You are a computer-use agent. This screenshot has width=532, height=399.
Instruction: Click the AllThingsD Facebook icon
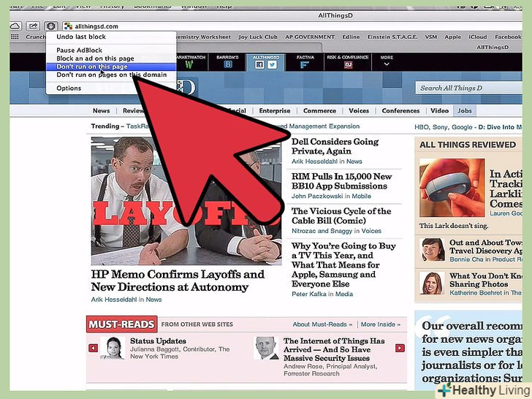(259, 64)
